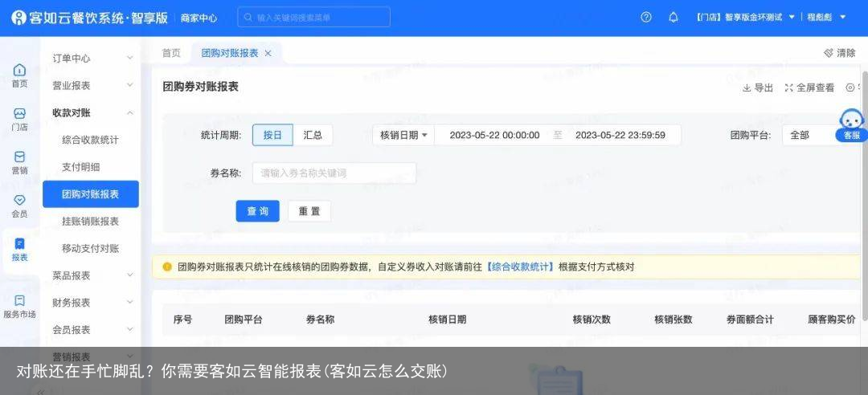The height and width of the screenshot is (395, 868).
Task: Open 商家中心 in header
Action: (199, 18)
